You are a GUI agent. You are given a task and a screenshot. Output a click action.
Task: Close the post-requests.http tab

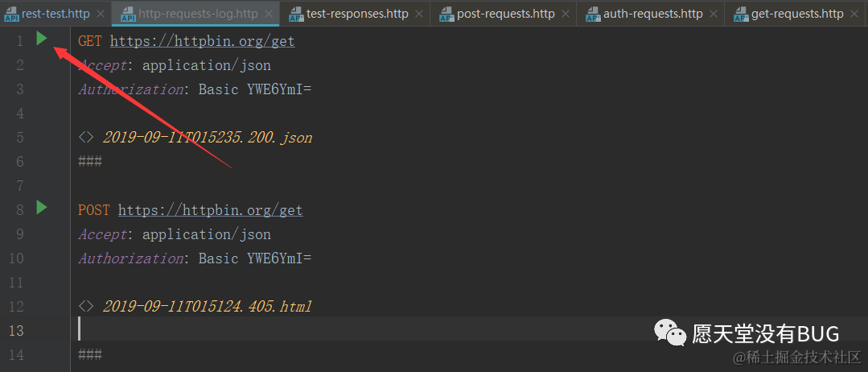[x=566, y=14]
